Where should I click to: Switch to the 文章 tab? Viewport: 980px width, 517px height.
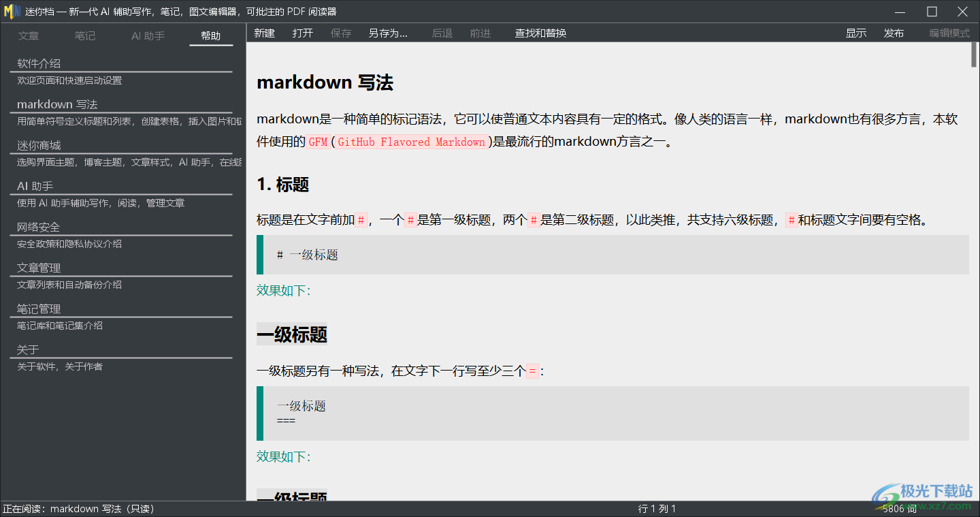point(29,35)
